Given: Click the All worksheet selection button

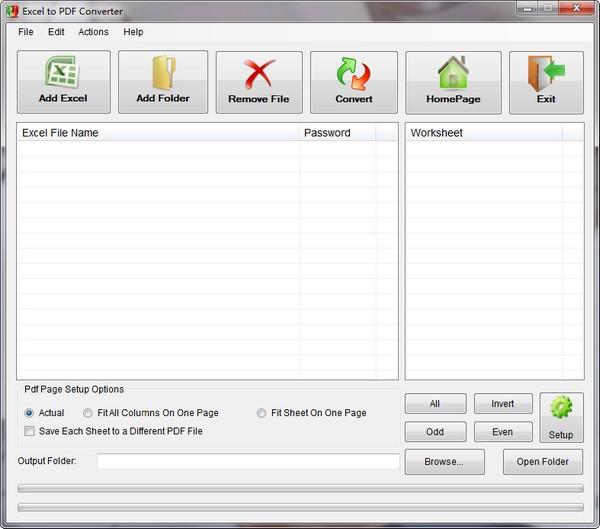Looking at the screenshot, I should 435,403.
